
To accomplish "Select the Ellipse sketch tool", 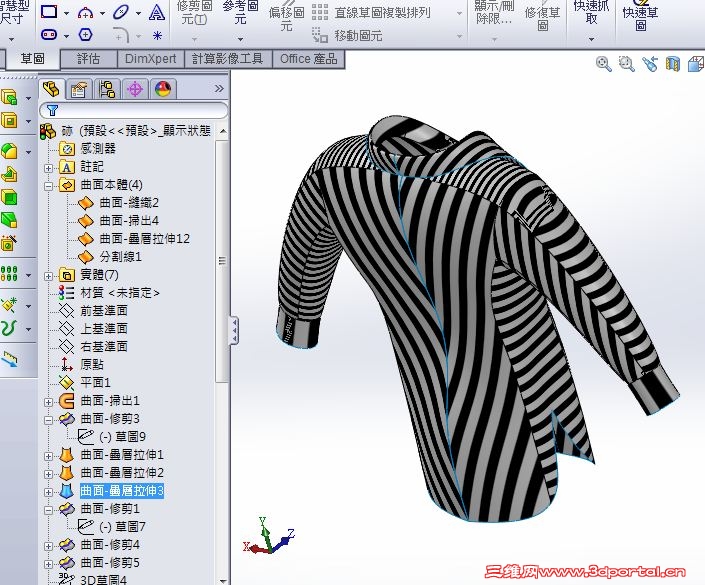I will coord(120,12).
